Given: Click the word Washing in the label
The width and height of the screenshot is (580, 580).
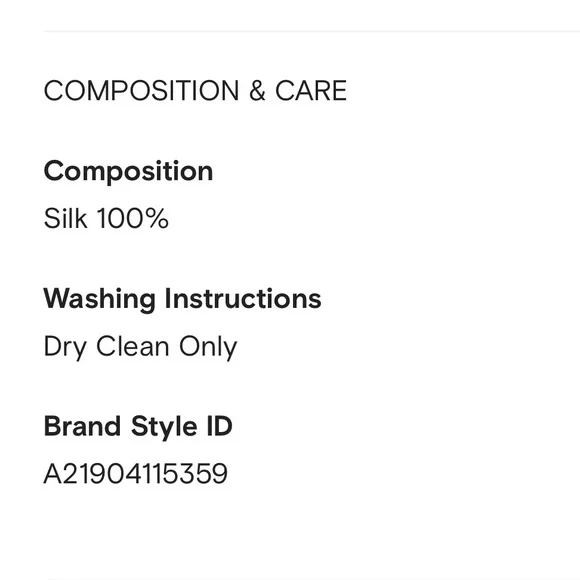Looking at the screenshot, I should (x=100, y=300).
